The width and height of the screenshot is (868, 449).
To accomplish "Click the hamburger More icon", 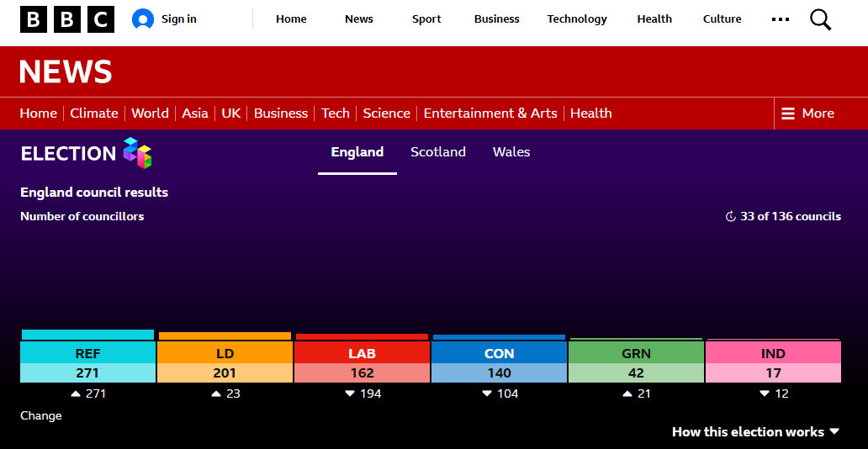I will pos(788,114).
